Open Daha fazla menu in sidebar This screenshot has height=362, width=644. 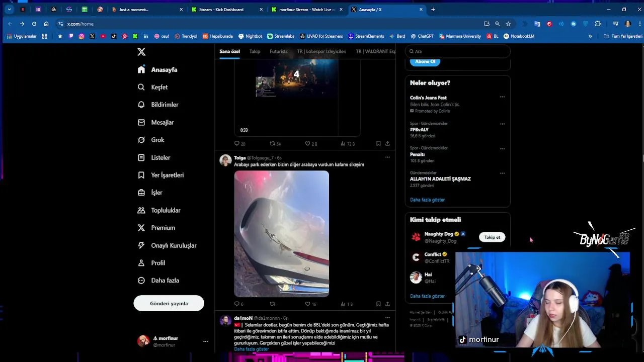pyautogui.click(x=158, y=281)
